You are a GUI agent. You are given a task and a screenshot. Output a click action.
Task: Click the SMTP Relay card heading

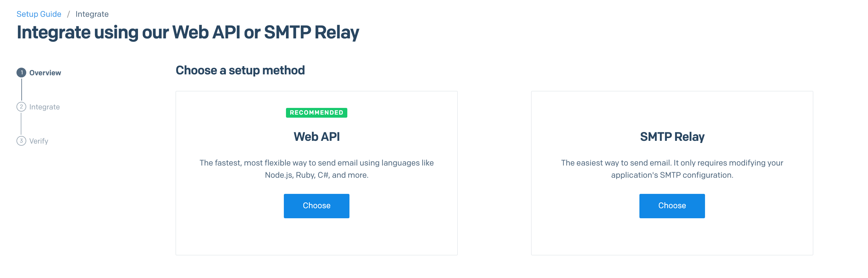tap(672, 137)
